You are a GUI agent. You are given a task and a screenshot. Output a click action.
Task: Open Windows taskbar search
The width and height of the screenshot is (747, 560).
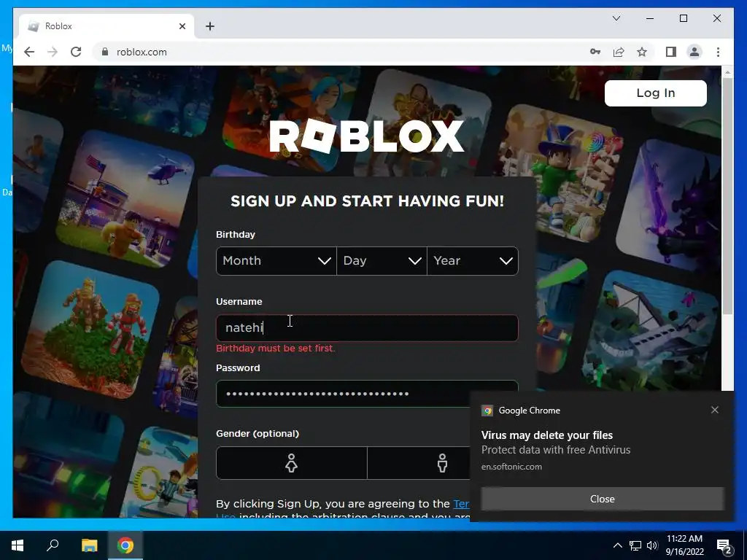pos(53,545)
